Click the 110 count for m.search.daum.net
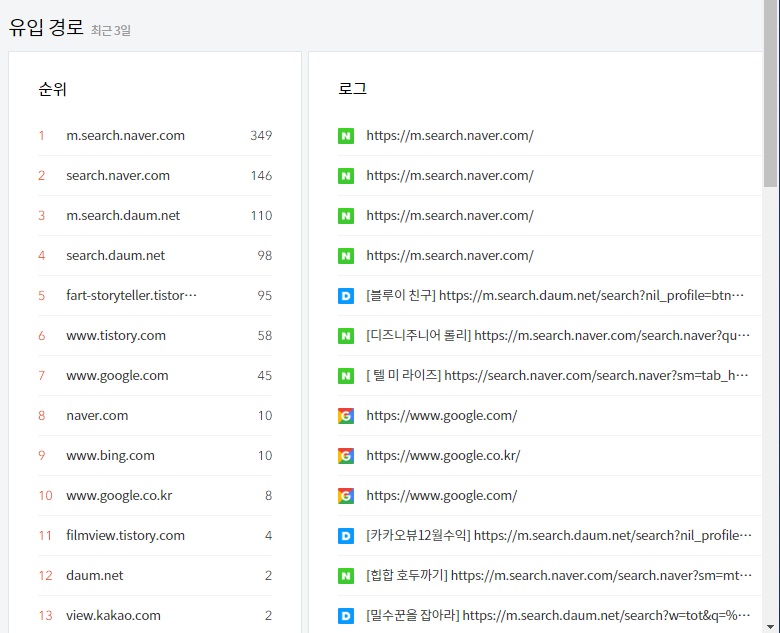780x633 pixels. pyautogui.click(x=261, y=215)
